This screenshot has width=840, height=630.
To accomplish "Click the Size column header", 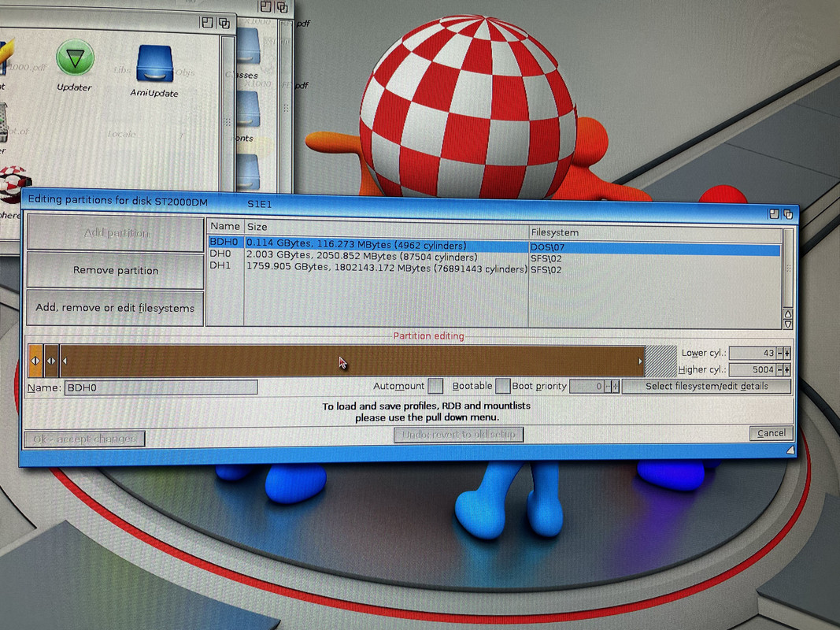I will coord(387,228).
